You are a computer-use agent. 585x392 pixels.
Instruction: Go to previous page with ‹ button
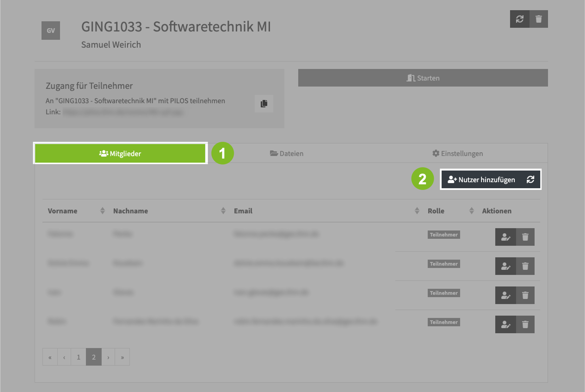click(64, 357)
